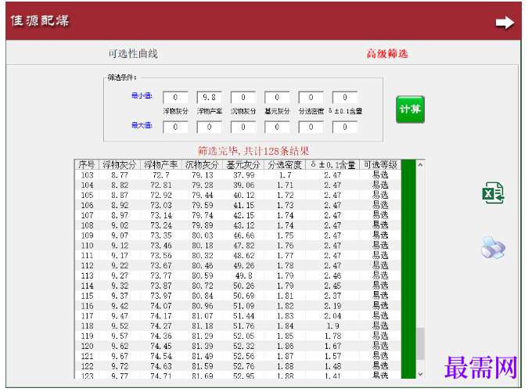
Task: Click the white arrow icon in header
Action: [x=505, y=23]
